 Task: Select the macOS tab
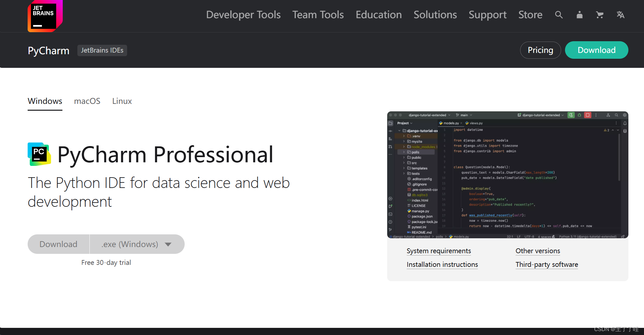(x=87, y=101)
